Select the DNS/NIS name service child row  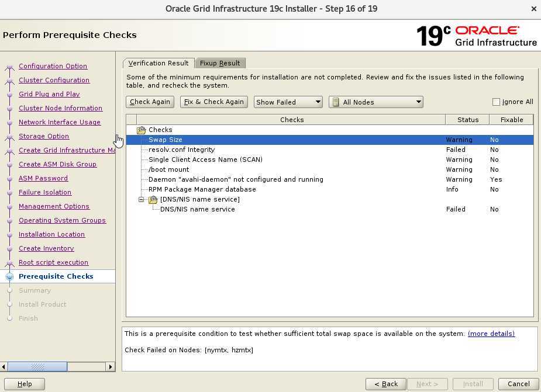click(329, 209)
